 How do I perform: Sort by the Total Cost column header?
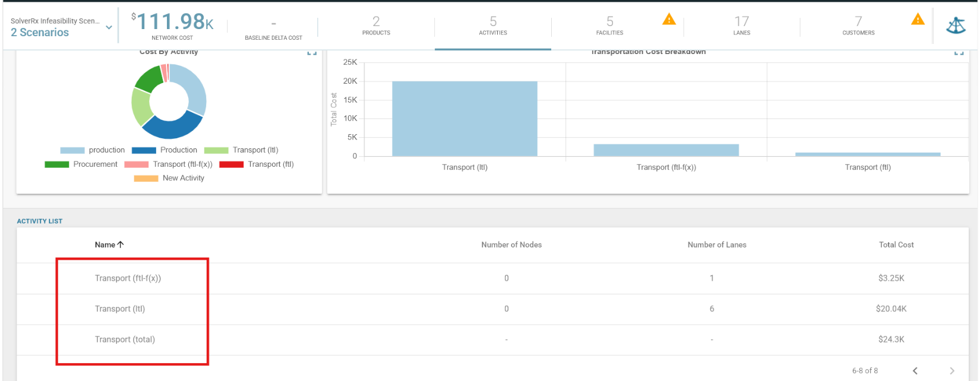click(x=896, y=245)
